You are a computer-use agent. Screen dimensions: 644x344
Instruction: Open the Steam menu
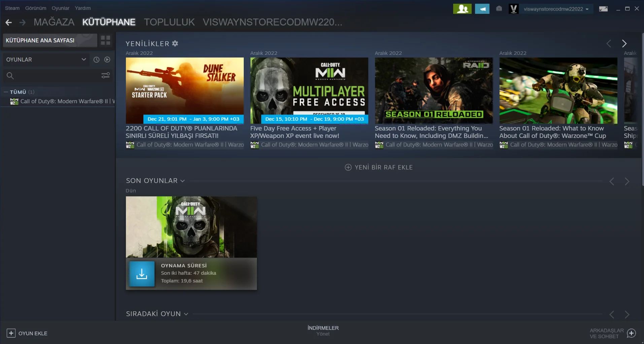(x=12, y=8)
